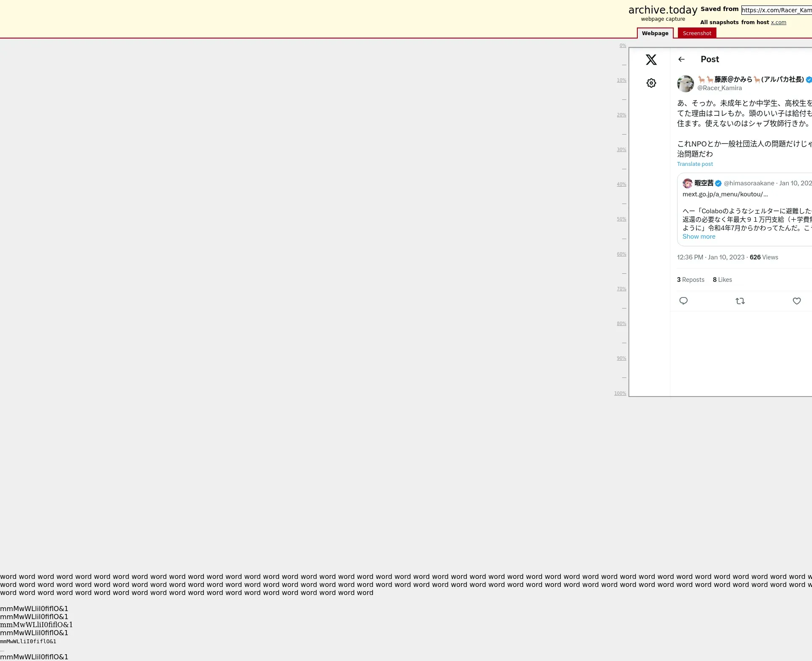The height and width of the screenshot is (661, 812).
Task: Click the 藤原@かみら display name
Action: pos(751,79)
